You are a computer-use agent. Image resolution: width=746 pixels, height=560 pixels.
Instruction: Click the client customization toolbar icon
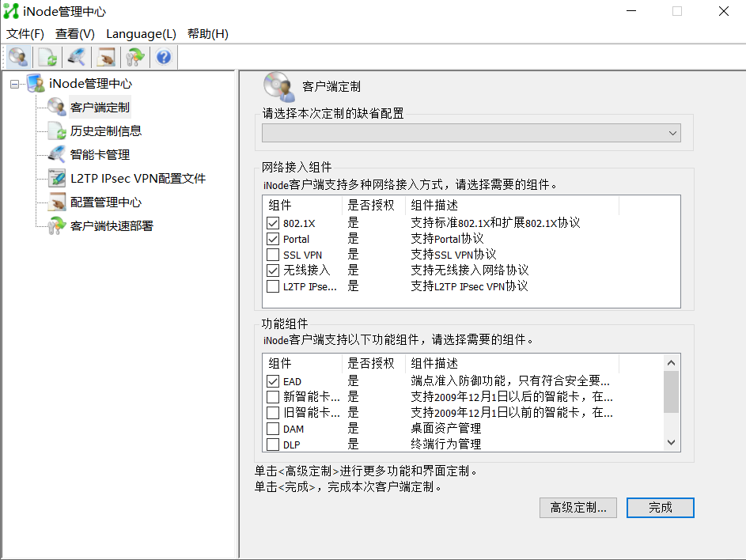(18, 57)
